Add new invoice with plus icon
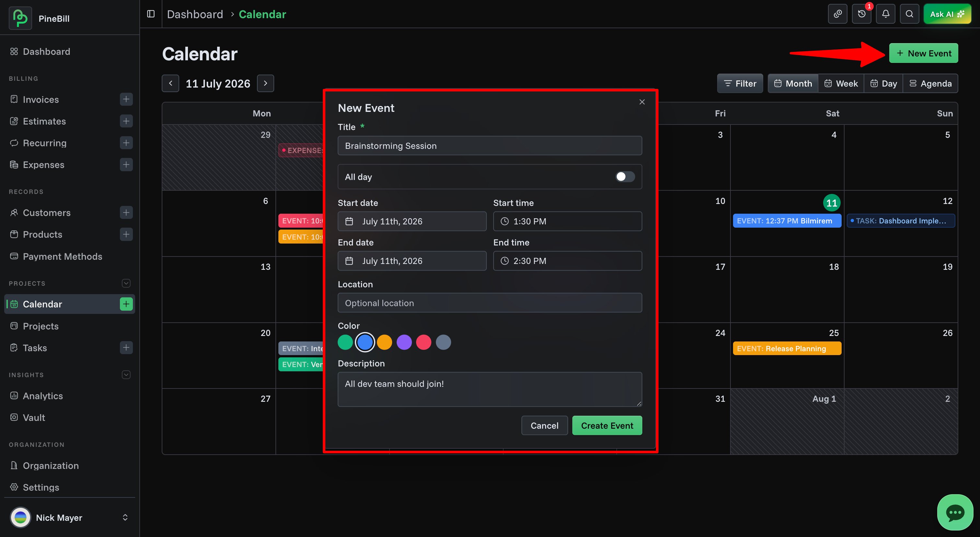This screenshot has height=537, width=980. click(x=126, y=99)
